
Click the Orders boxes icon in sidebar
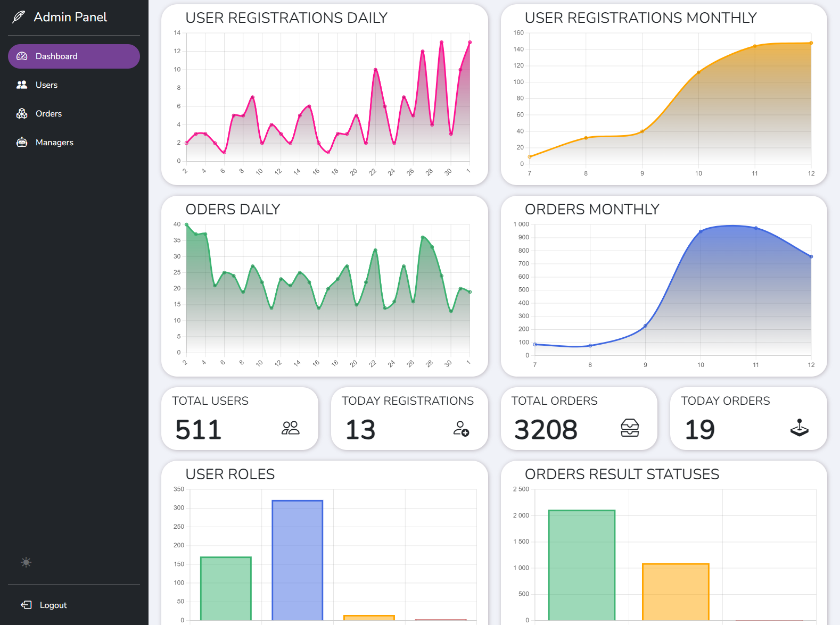(22, 114)
